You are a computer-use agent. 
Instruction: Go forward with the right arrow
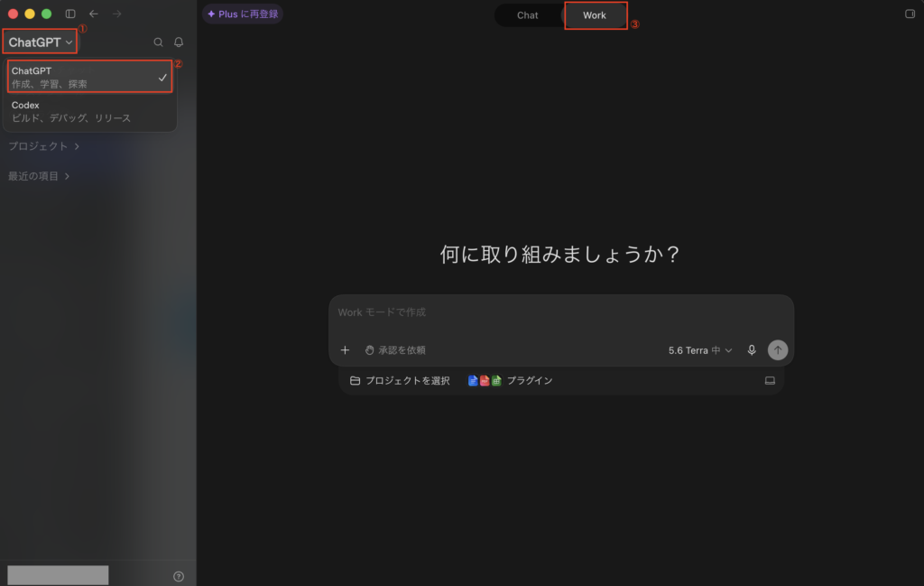tap(116, 14)
